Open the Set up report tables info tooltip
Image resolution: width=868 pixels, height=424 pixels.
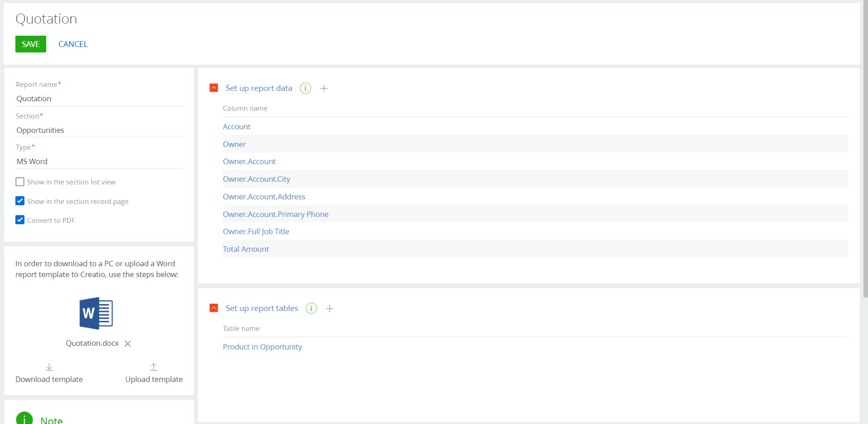(x=311, y=308)
